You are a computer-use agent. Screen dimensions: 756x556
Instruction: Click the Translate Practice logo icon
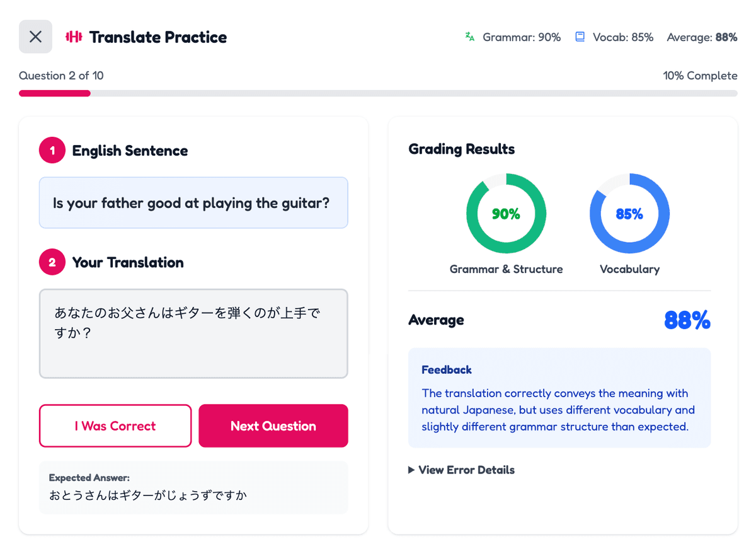coord(74,37)
